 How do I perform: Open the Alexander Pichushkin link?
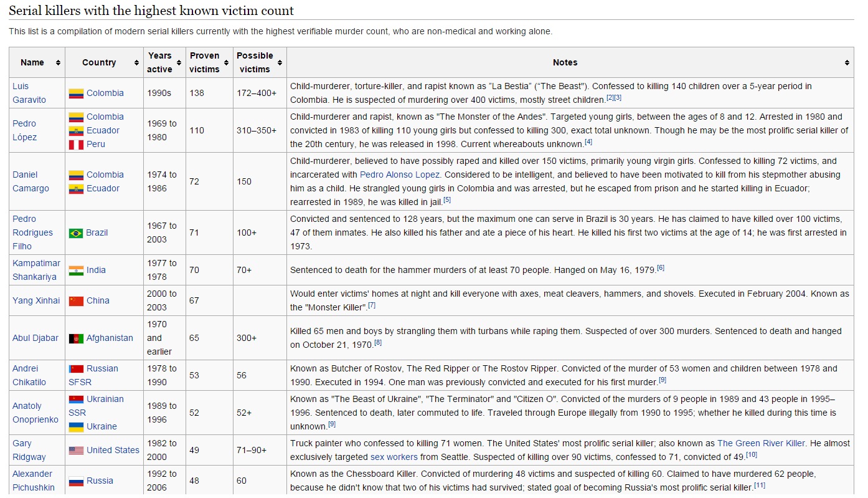pos(34,481)
